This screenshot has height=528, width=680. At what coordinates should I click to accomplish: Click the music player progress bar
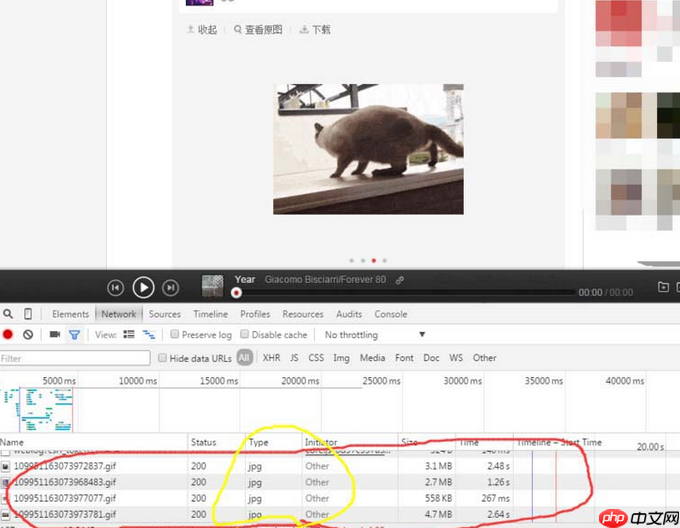pyautogui.click(x=400, y=293)
